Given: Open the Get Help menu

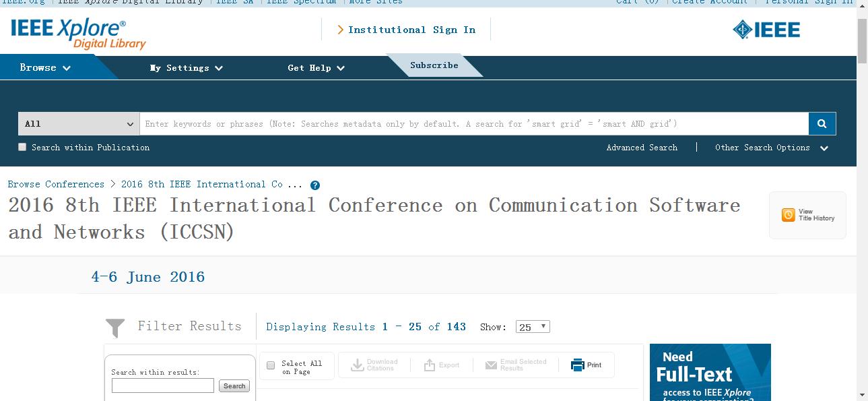Looking at the screenshot, I should point(316,68).
